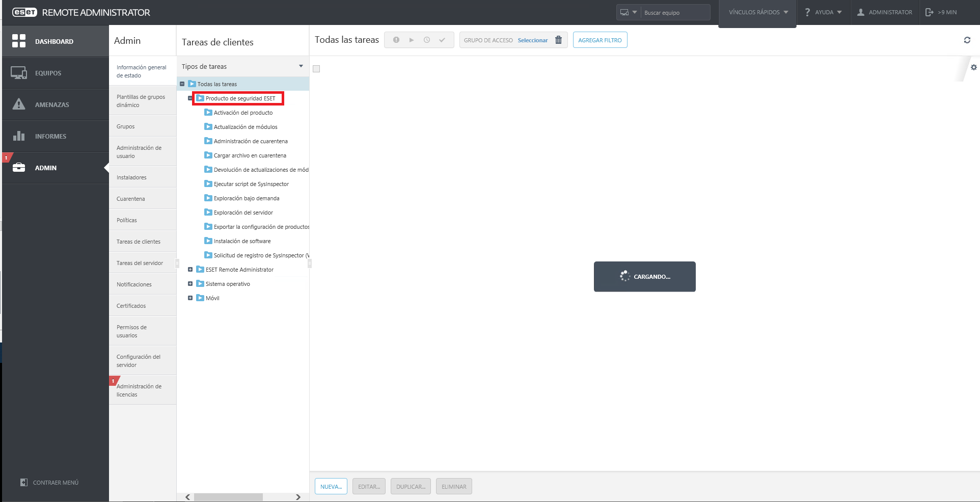This screenshot has width=980, height=502.
Task: Open the Informes bar chart icon
Action: click(x=19, y=136)
